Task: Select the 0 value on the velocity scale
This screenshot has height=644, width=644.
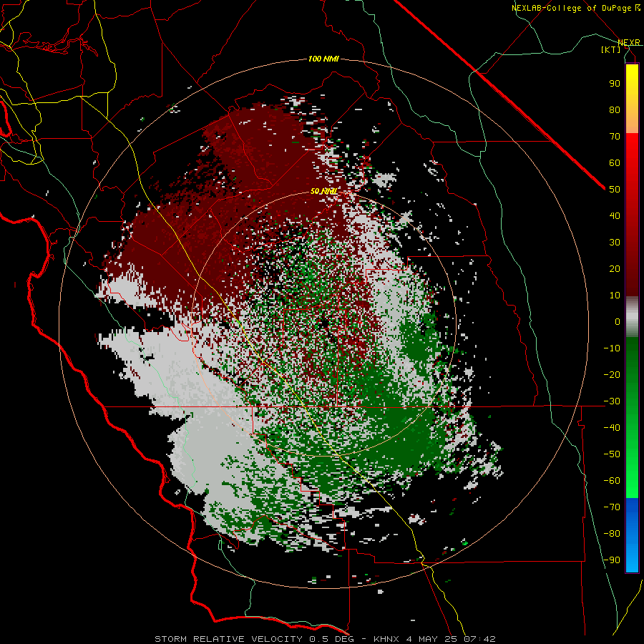Action: click(618, 321)
